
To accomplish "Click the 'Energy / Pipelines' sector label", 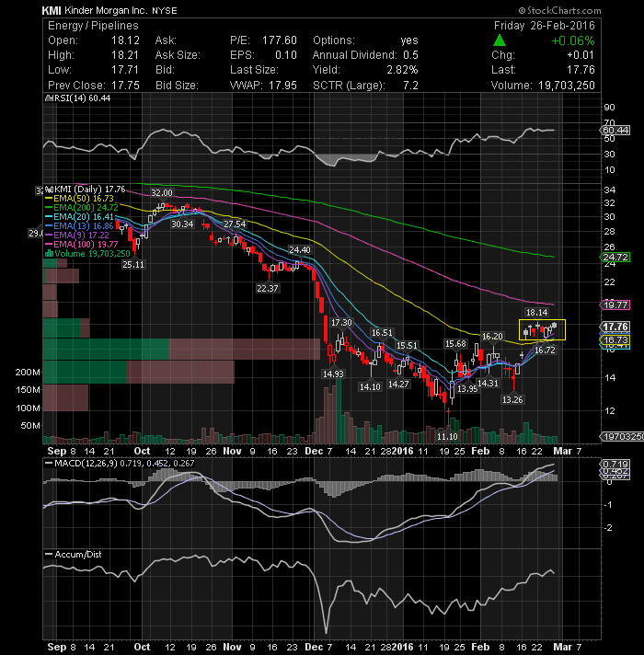I will pyautogui.click(x=93, y=26).
